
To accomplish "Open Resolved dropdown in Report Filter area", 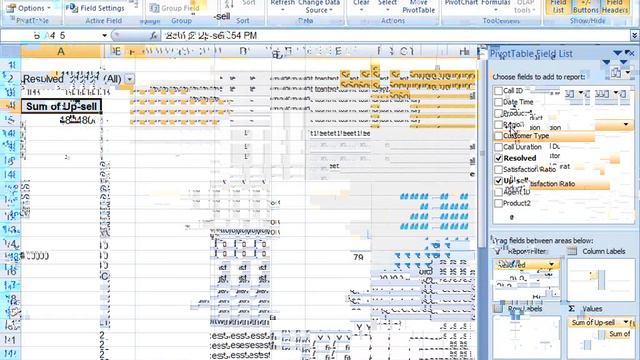I will (x=551, y=264).
